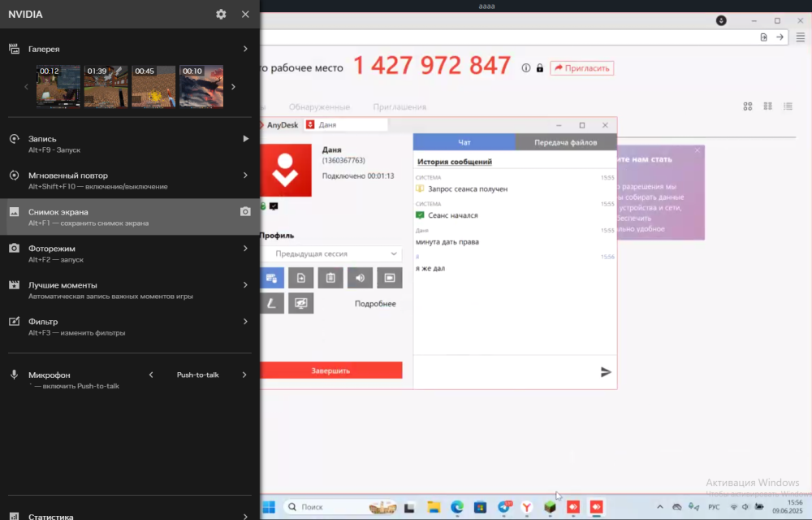Open the Чат tab

click(464, 142)
